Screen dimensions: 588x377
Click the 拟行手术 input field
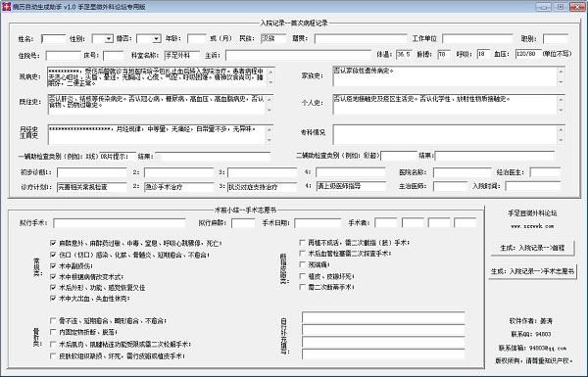click(120, 223)
